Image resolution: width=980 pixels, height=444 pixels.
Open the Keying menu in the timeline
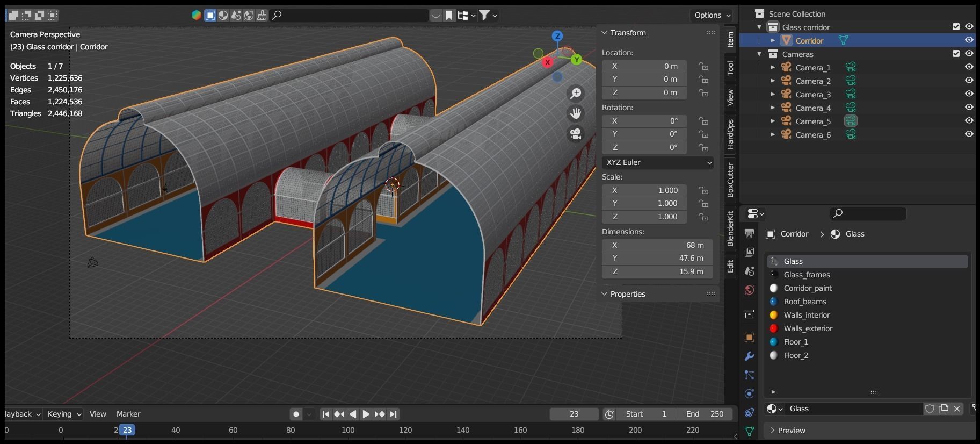click(x=64, y=414)
